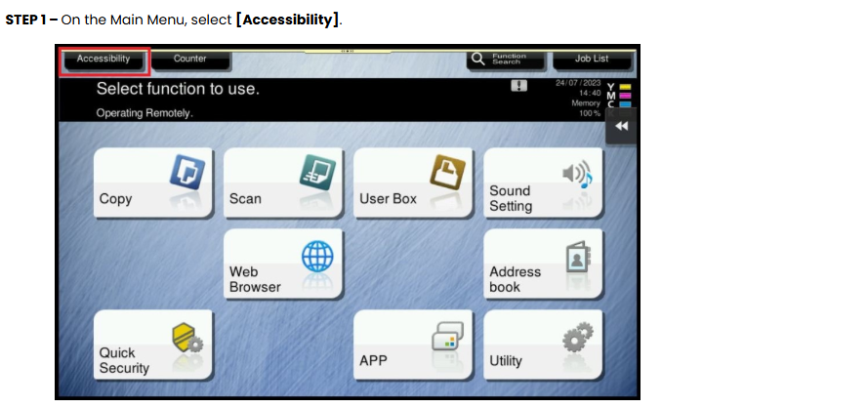Open Function Search

pos(505,59)
